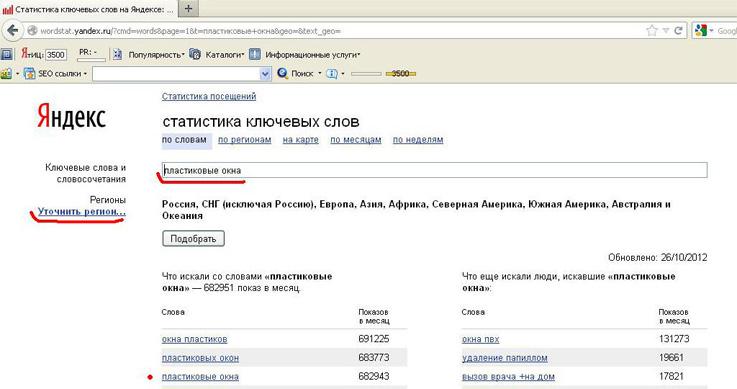Click the Поиск magnifier icon

pyautogui.click(x=282, y=73)
